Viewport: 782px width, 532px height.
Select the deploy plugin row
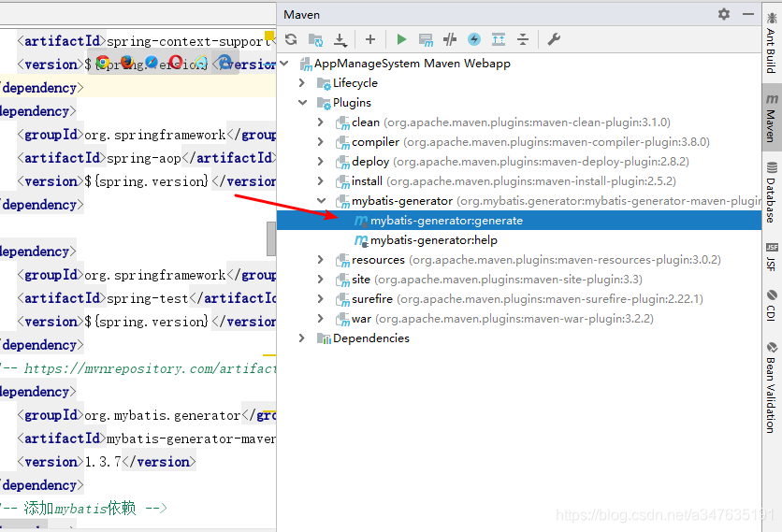[519, 162]
